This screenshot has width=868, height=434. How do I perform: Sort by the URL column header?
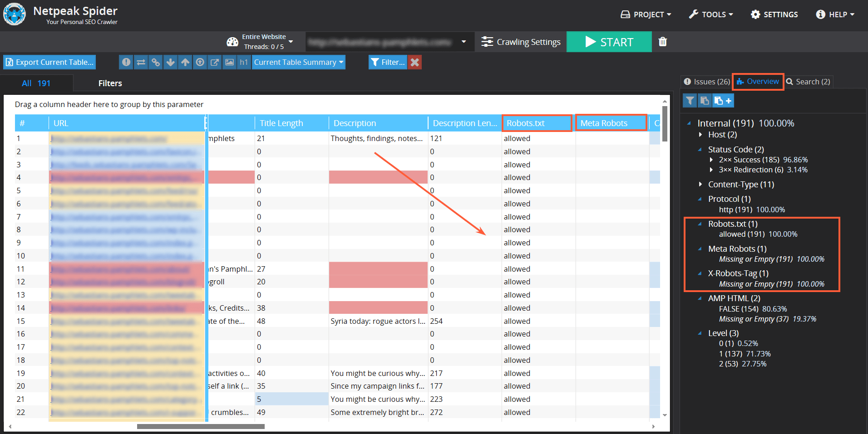(127, 123)
